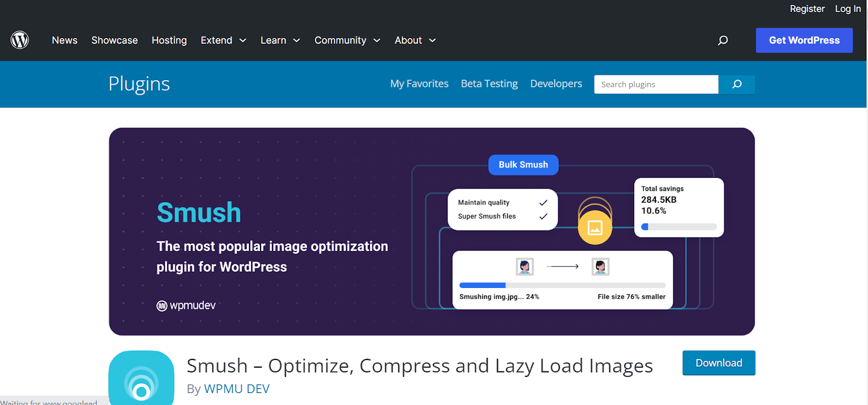The width and height of the screenshot is (868, 405).
Task: Go to the Showcase page
Action: point(114,40)
